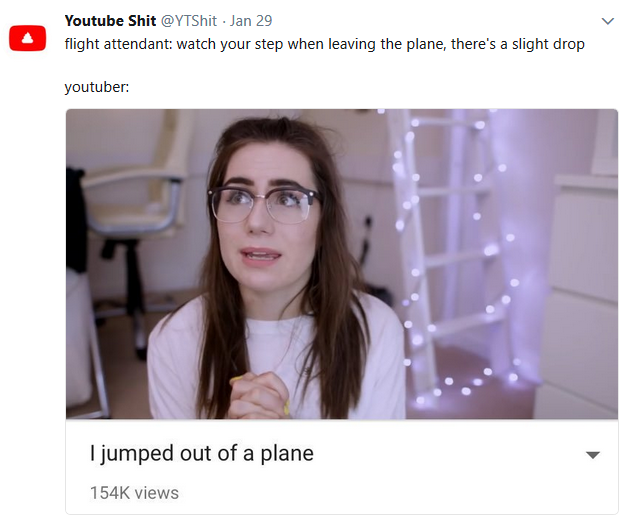This screenshot has height=521, width=624.
Task: Click the 154K views count
Action: 135,493
